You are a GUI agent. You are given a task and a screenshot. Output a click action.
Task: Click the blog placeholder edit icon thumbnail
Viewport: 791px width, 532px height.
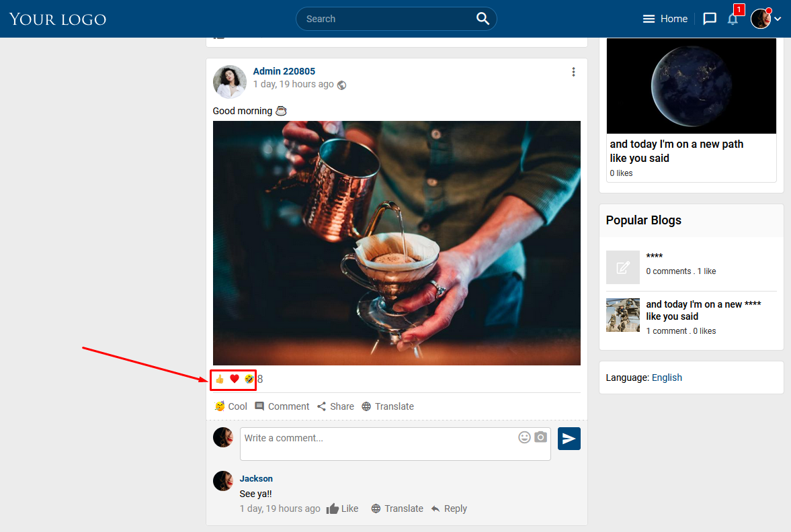coord(623,267)
